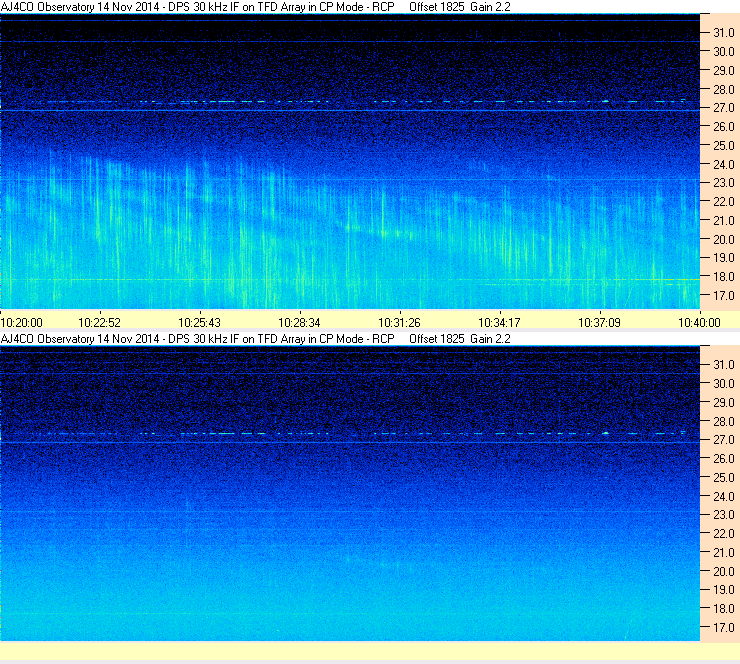The image size is (740, 664).
Task: Click the 10:31:26 time axis label
Action: 399,323
